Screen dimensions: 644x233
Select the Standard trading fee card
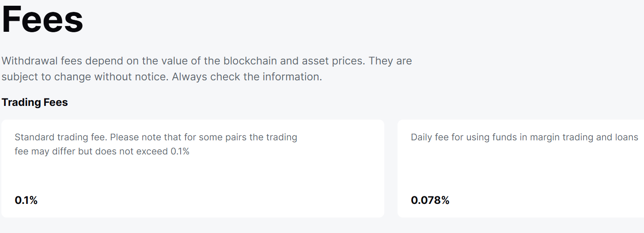coord(193,177)
